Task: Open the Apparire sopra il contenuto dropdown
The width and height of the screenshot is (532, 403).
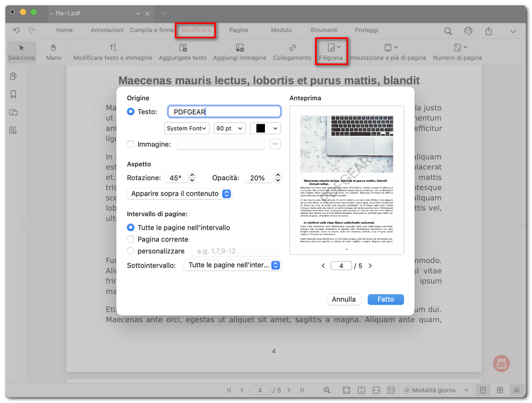Action: point(179,194)
